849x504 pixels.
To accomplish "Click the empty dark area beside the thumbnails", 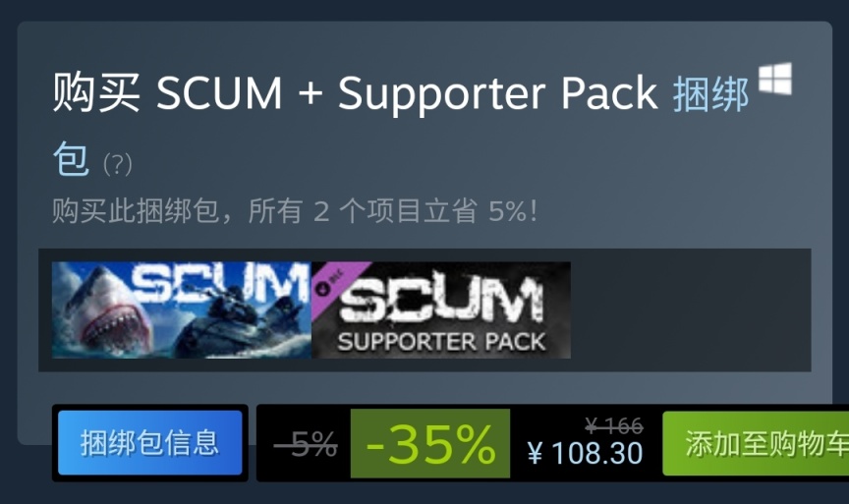I will click(x=691, y=309).
